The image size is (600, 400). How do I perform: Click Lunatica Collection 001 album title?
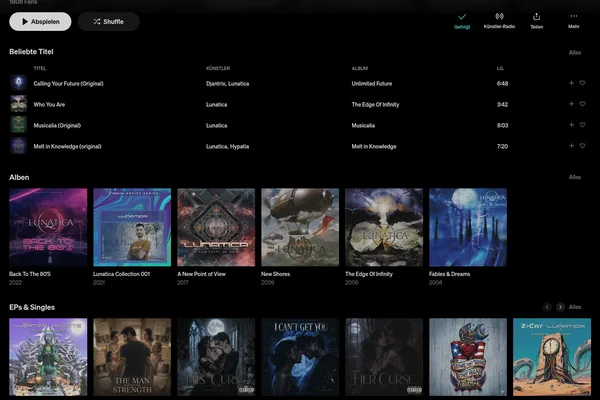(122, 274)
